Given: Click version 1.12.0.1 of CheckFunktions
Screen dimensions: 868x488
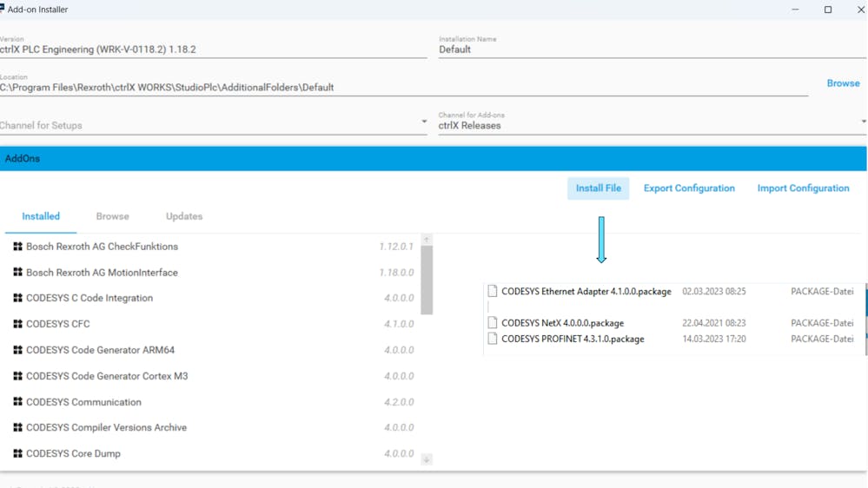Looking at the screenshot, I should pos(396,247).
